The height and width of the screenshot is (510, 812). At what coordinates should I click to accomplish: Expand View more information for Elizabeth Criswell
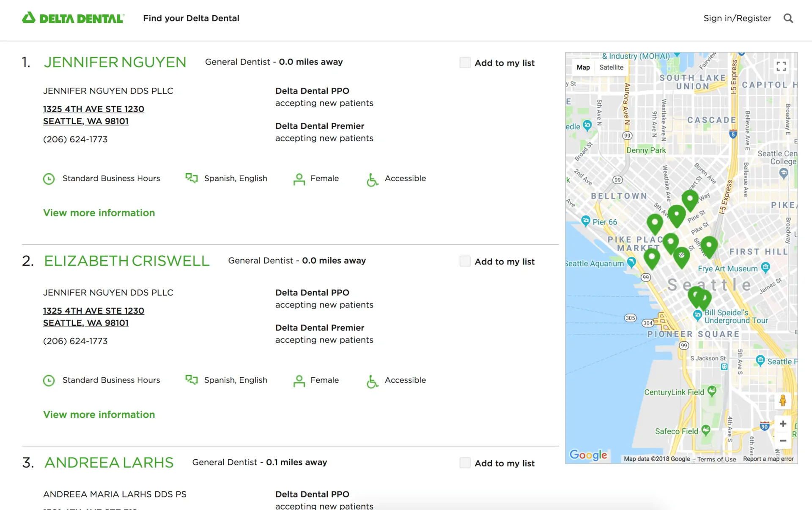(99, 414)
